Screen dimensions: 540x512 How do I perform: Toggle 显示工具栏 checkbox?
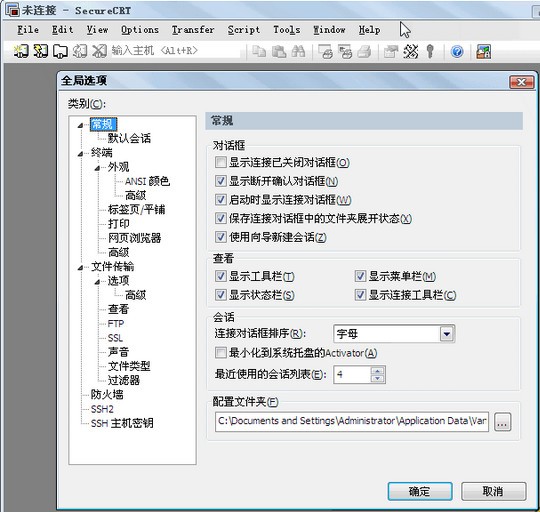point(220,276)
